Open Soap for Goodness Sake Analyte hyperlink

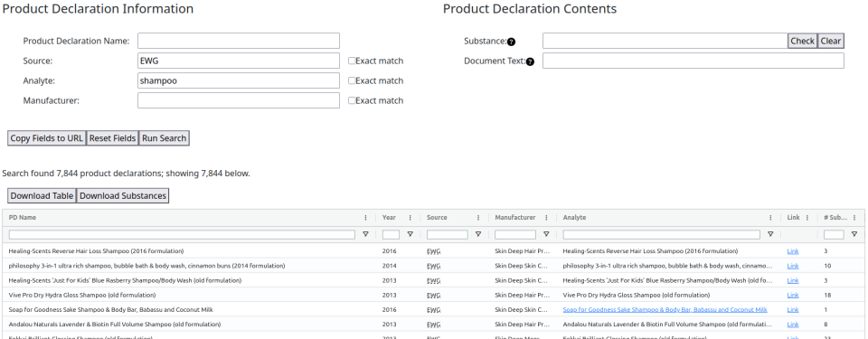click(x=665, y=310)
